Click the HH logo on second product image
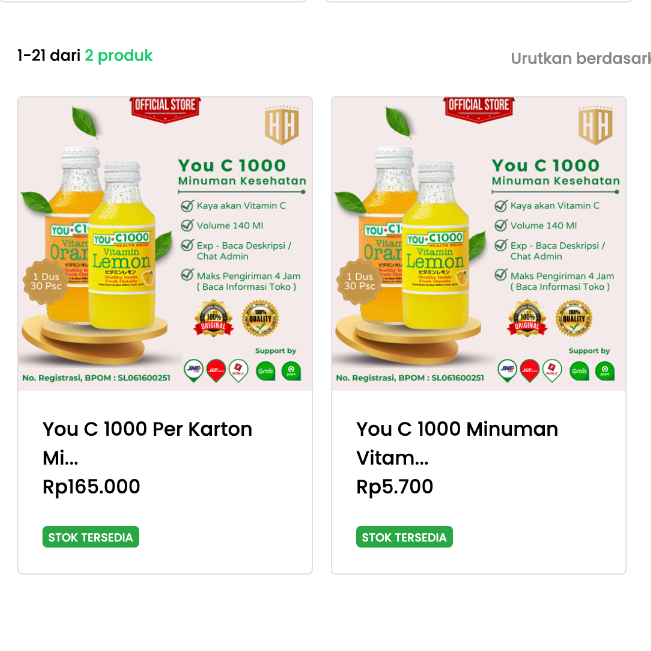This screenshot has height=651, width=651. [594, 127]
